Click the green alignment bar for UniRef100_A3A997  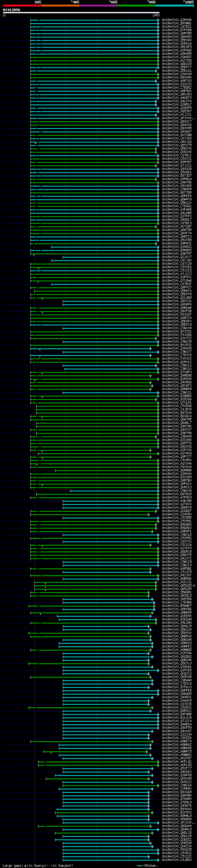[x=94, y=57]
